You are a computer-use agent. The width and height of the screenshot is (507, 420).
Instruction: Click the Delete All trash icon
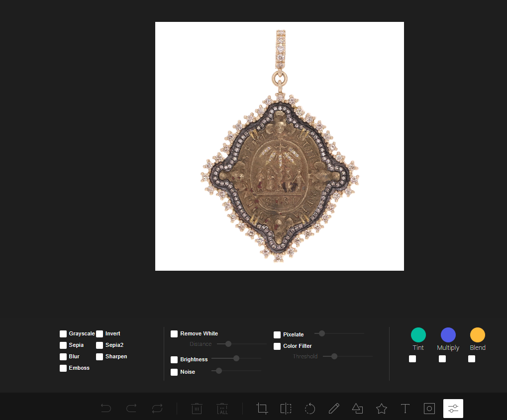222,409
